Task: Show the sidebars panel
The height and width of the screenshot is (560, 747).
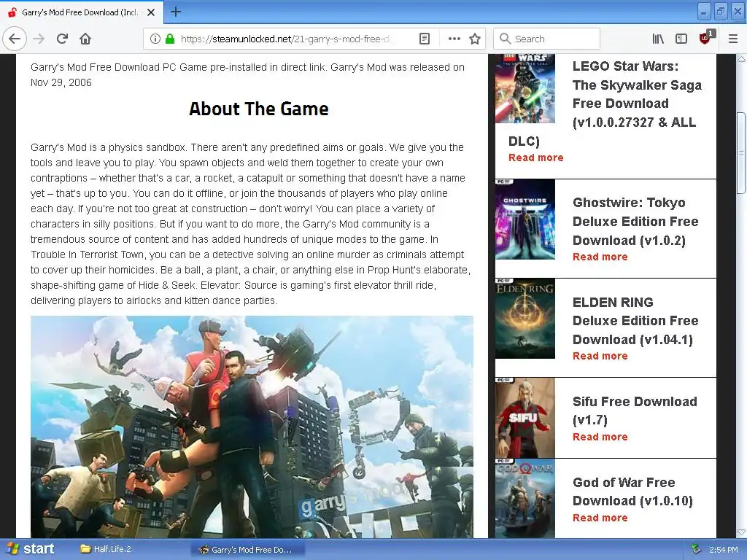Action: [x=681, y=39]
